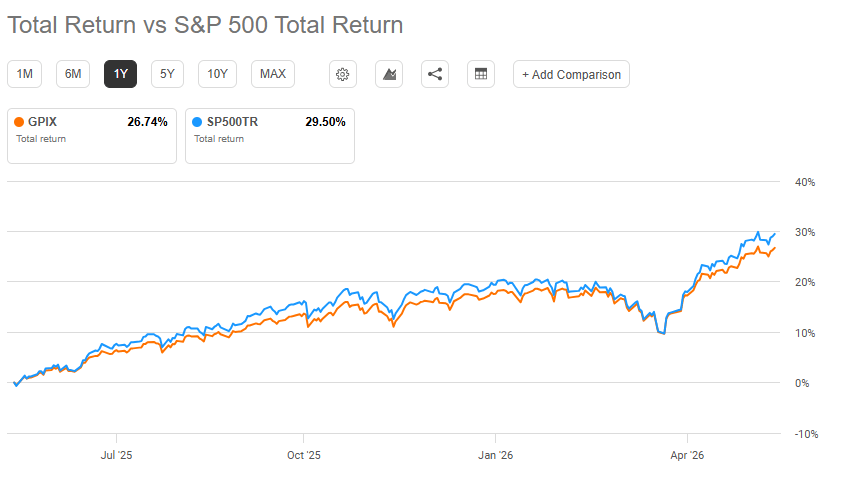Toggle the SP500TR total return card
846x483 pixels.
(x=270, y=136)
